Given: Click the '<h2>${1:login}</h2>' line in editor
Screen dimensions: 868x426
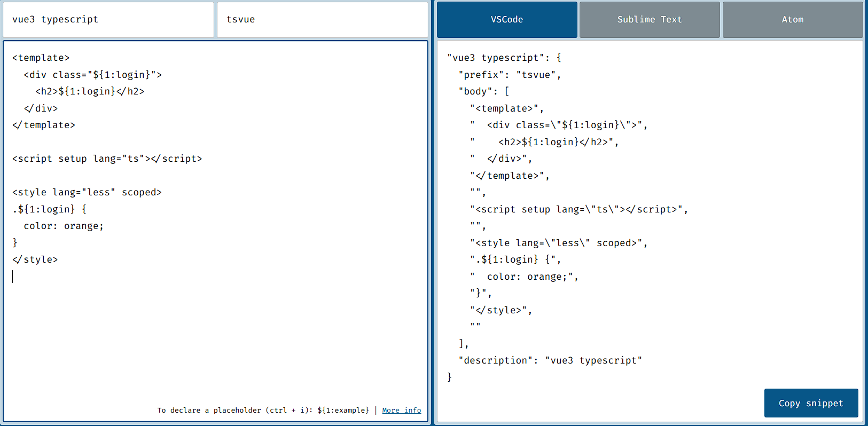Looking at the screenshot, I should [90, 91].
